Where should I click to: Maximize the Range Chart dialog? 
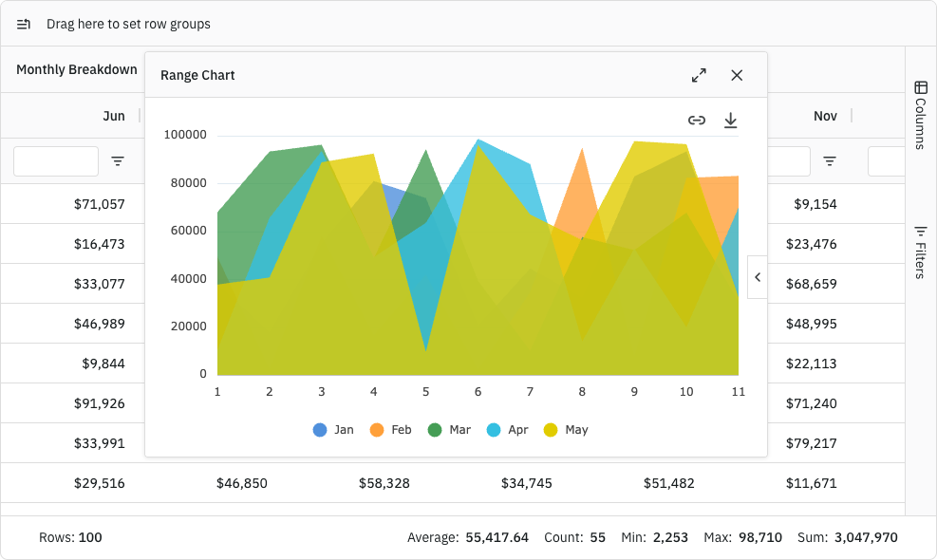(699, 75)
